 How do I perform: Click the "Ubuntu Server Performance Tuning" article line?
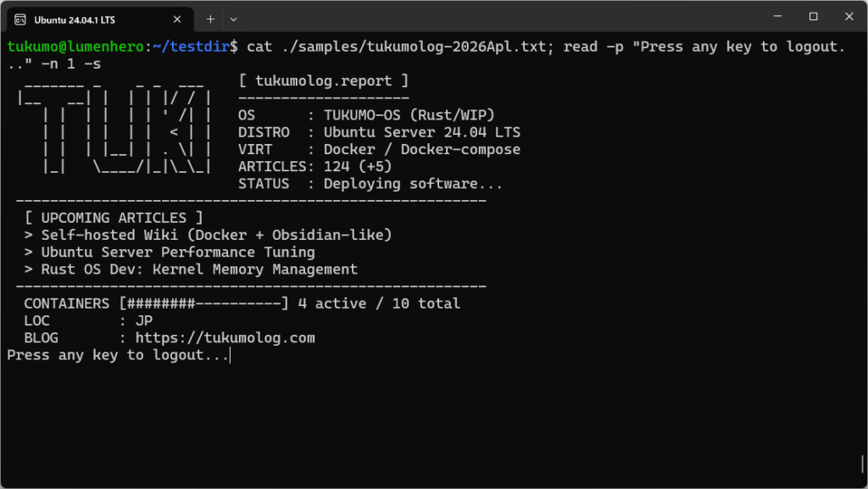pyautogui.click(x=170, y=252)
